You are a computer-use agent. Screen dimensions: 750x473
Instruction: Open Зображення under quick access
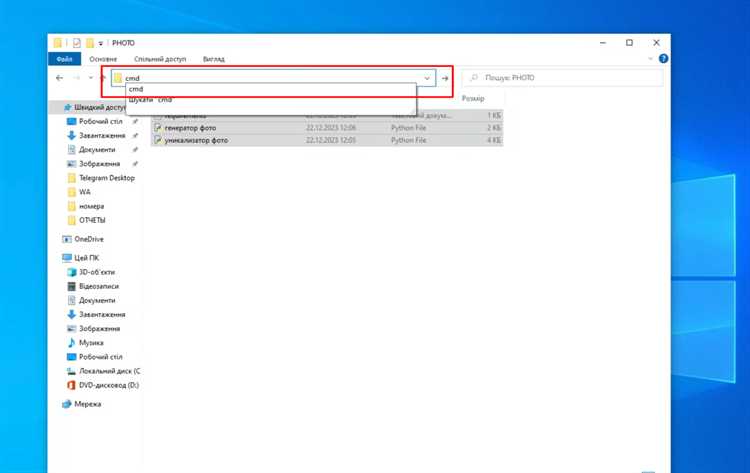(99, 164)
